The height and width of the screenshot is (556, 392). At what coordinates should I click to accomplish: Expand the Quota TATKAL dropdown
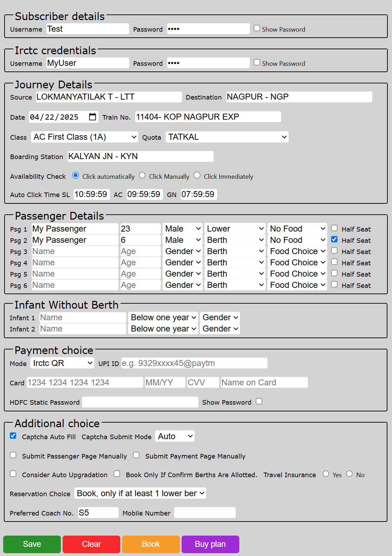pos(227,137)
